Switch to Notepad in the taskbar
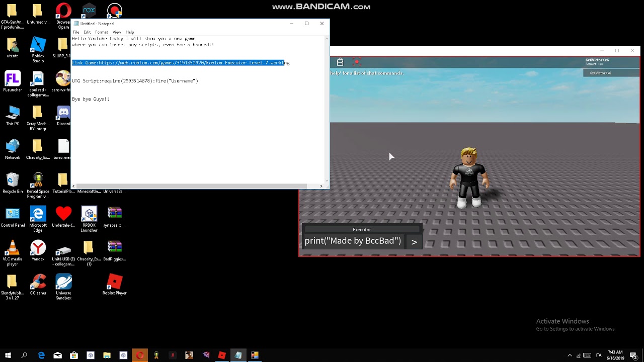The image size is (644, 362). 238,355
